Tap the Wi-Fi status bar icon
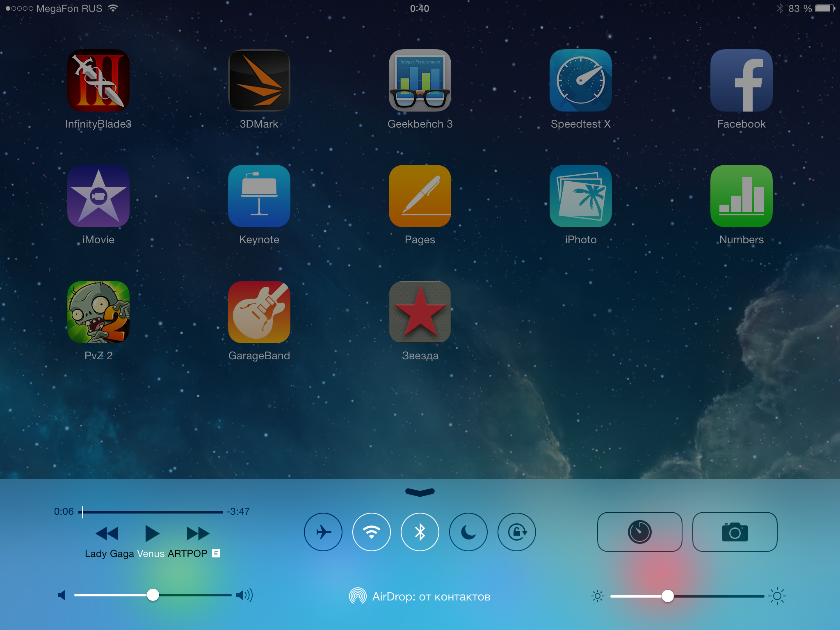This screenshot has height=630, width=840. pyautogui.click(x=113, y=8)
